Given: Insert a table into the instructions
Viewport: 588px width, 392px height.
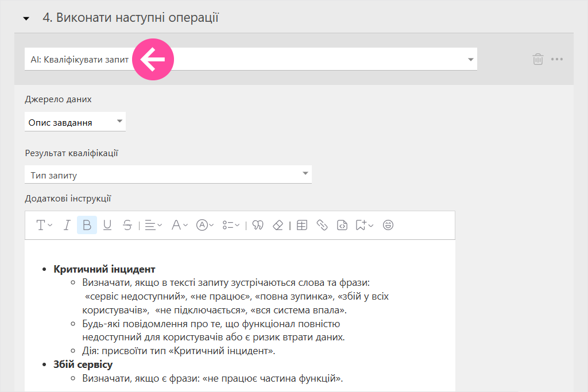Looking at the screenshot, I should [301, 225].
